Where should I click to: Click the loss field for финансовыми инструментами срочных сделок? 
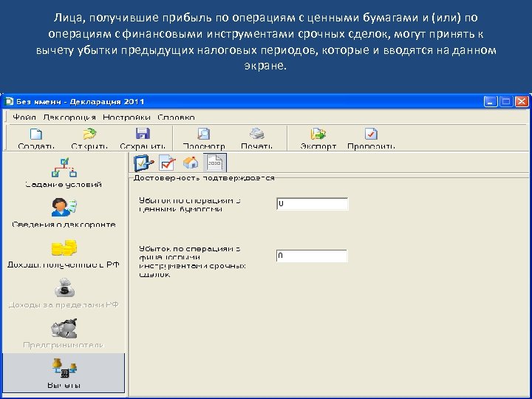(x=312, y=256)
